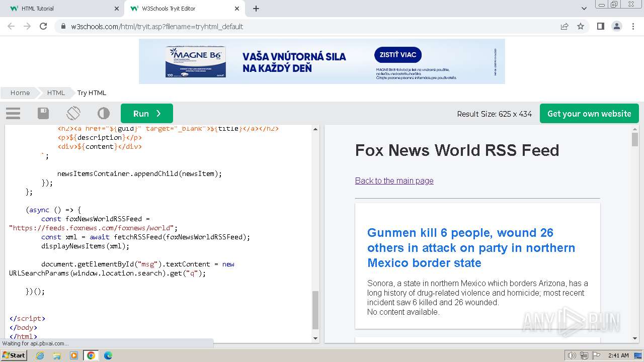Select Chrome in the taskbar
The width and height of the screenshot is (644, 362).
pos(91,355)
